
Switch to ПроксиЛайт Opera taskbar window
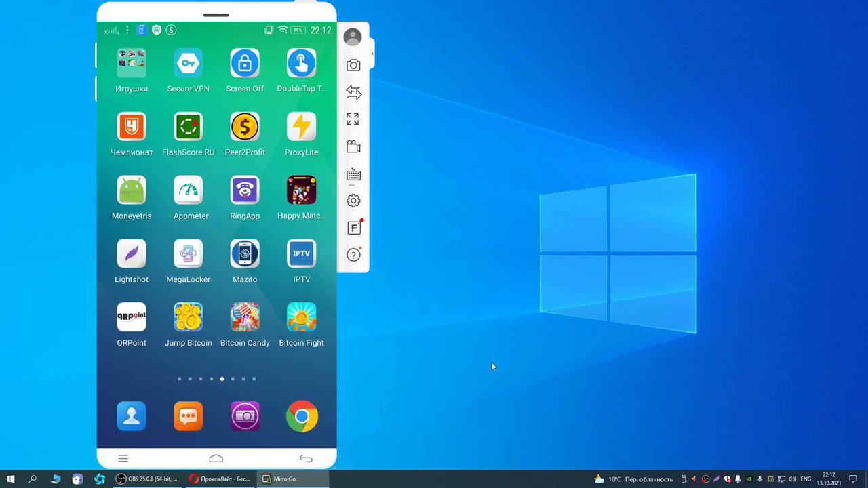pos(220,479)
